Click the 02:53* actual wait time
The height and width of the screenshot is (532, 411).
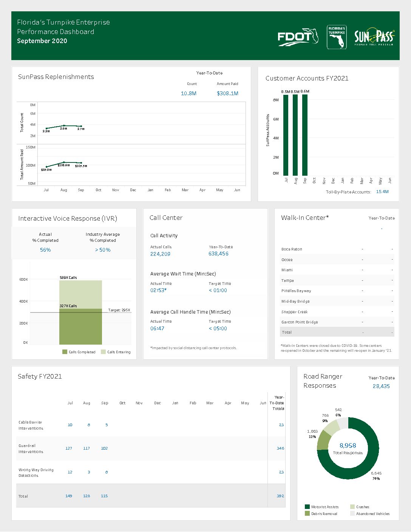158,290
